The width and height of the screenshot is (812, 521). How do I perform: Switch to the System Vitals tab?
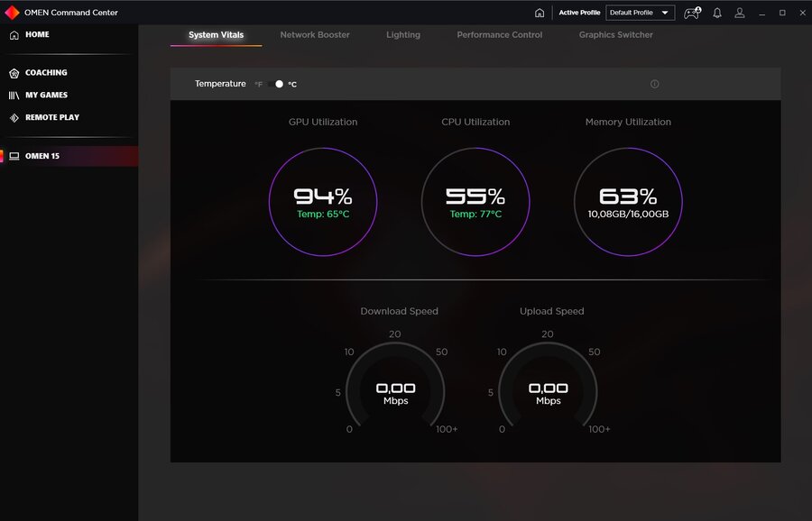[216, 34]
